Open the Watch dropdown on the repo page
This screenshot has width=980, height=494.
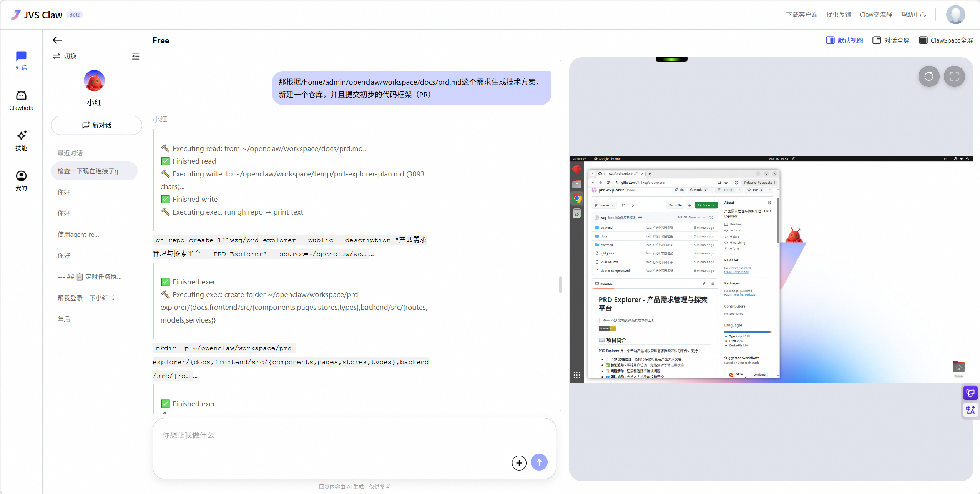700,190
